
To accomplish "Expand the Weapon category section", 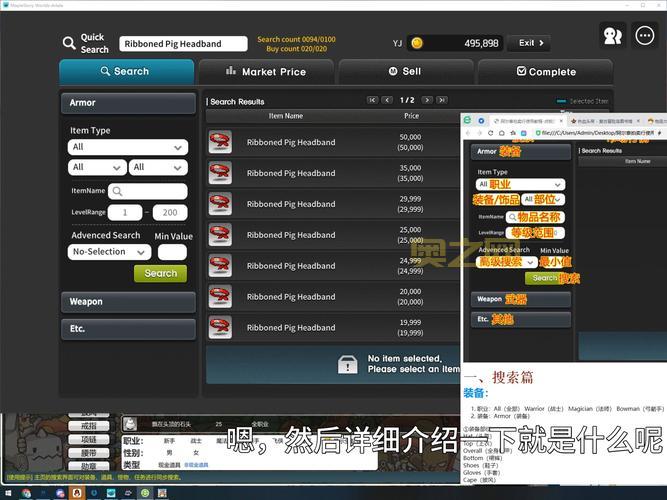I will [128, 302].
